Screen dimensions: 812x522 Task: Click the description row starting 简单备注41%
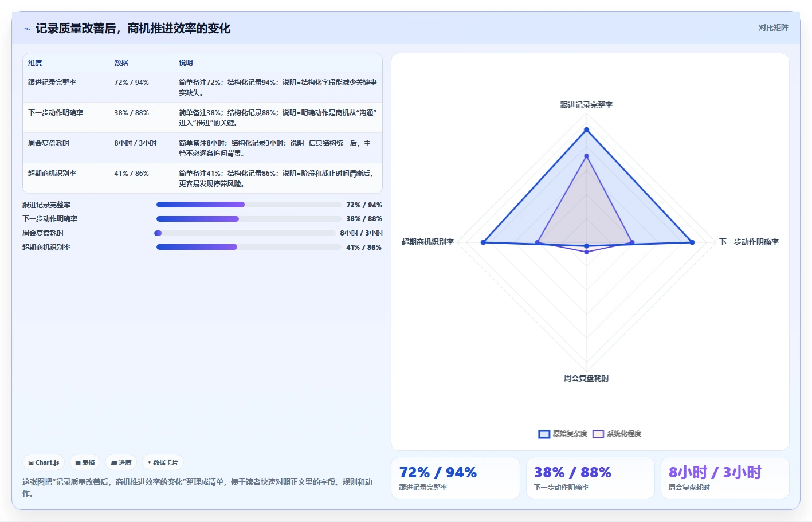click(x=276, y=179)
